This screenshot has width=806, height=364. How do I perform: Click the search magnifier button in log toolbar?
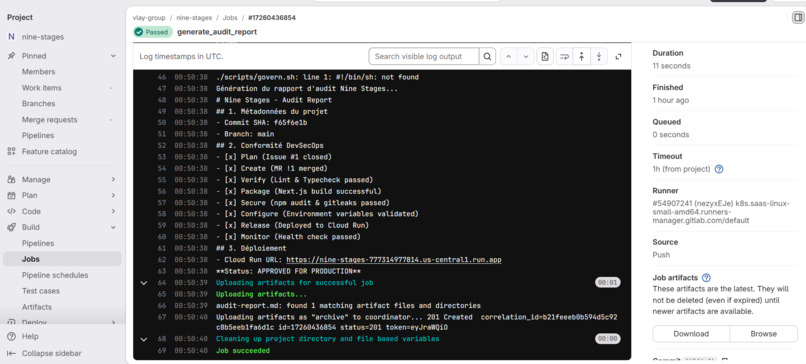[487, 57]
